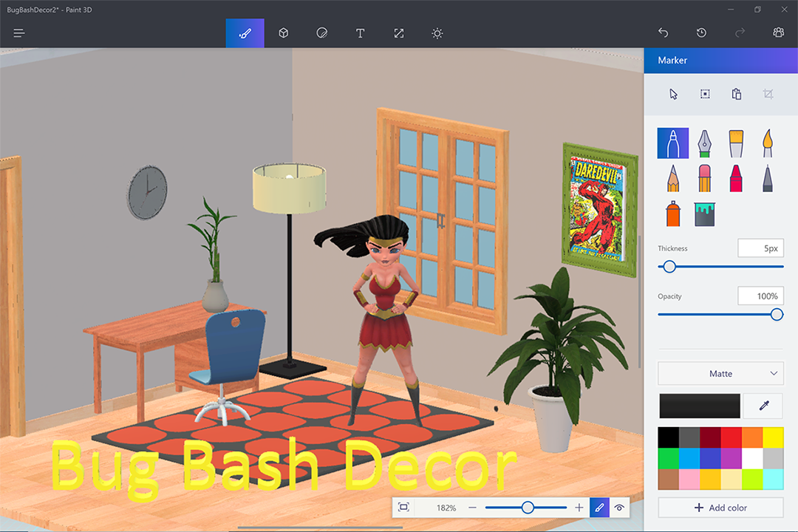Zoom out with the minus button
The height and width of the screenshot is (532, 798).
[x=472, y=508]
